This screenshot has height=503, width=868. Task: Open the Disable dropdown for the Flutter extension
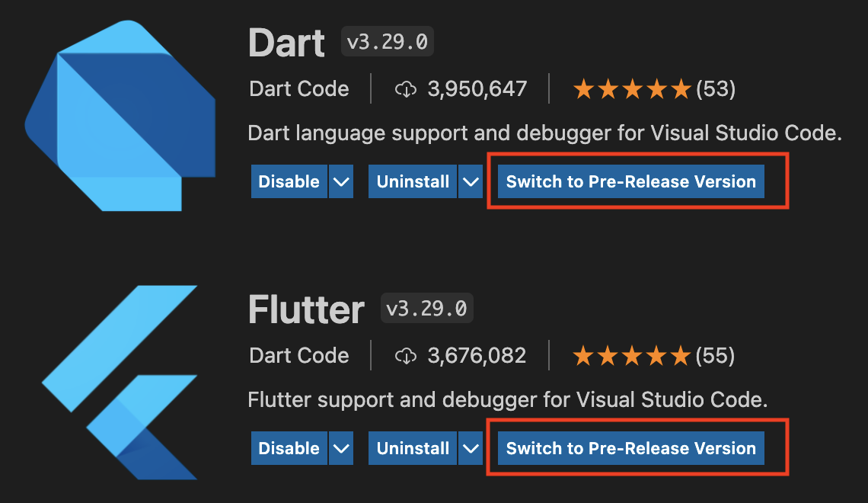click(343, 448)
